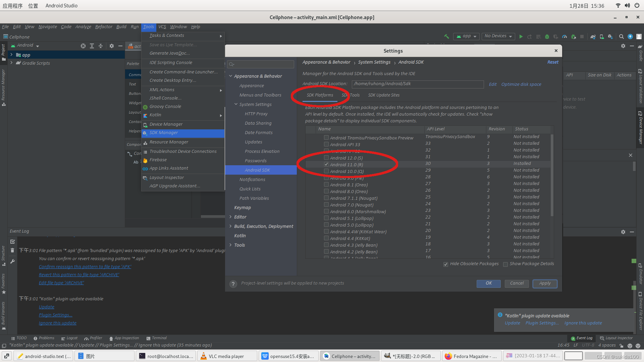Check Android 6.0 (Marshmallow) checkbox
The height and width of the screenshot is (362, 644).
point(326,212)
